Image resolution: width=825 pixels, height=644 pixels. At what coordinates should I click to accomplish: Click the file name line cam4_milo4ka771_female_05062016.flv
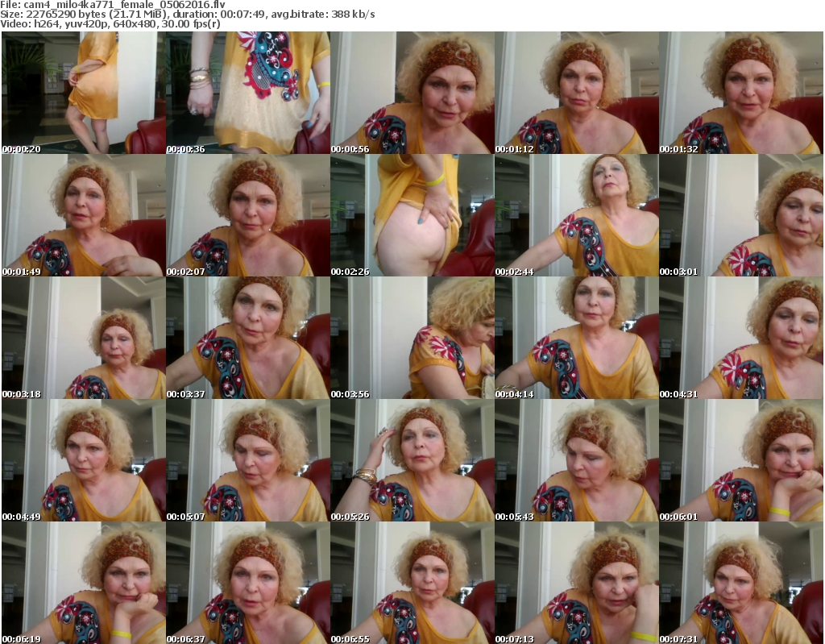click(x=113, y=5)
